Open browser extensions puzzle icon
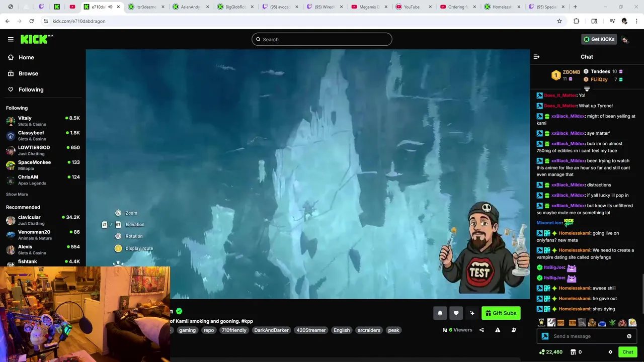The height and width of the screenshot is (362, 644). point(576,21)
